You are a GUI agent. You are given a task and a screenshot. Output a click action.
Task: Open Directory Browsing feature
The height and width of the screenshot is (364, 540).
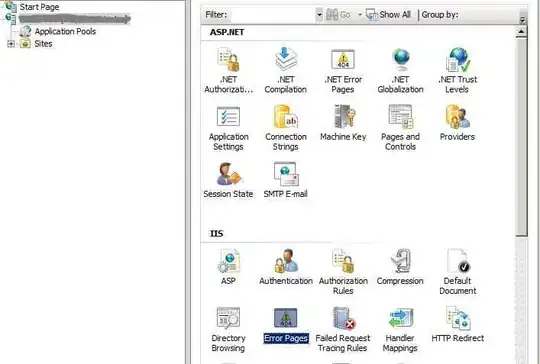pyautogui.click(x=228, y=330)
